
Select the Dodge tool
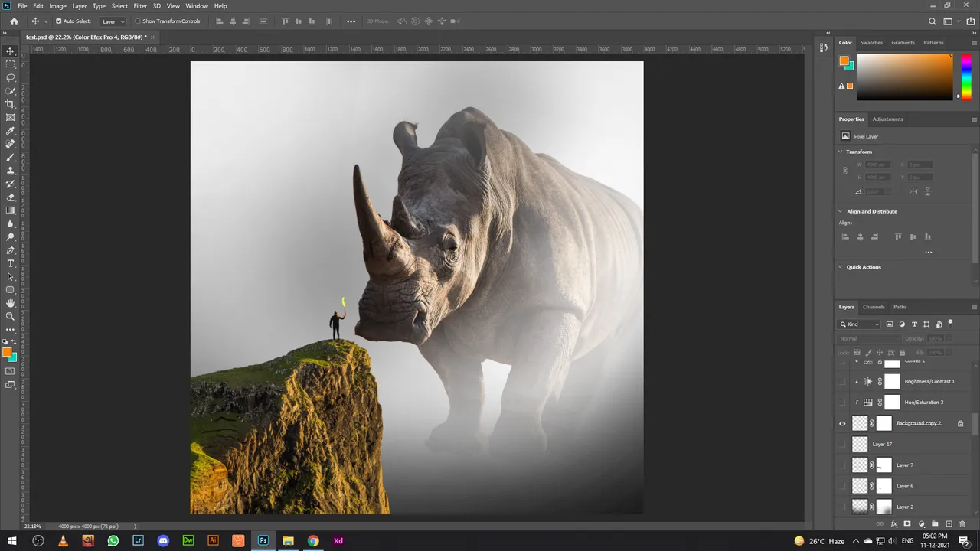[x=10, y=236]
